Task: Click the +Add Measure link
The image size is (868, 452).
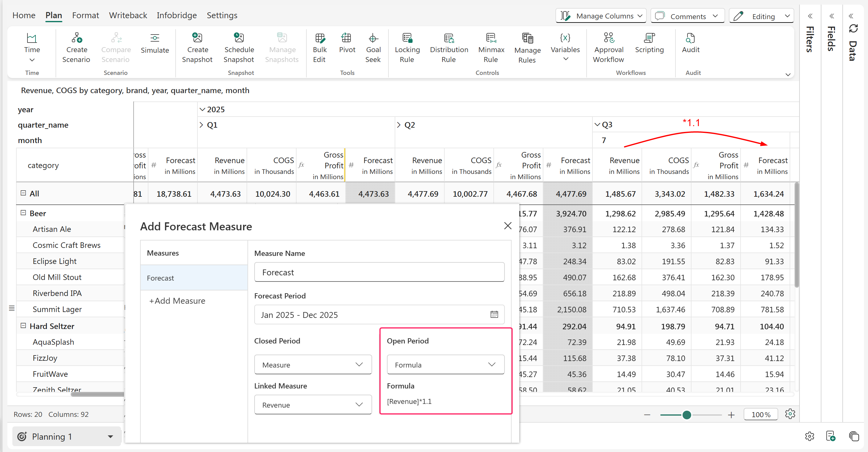Action: pyautogui.click(x=177, y=301)
